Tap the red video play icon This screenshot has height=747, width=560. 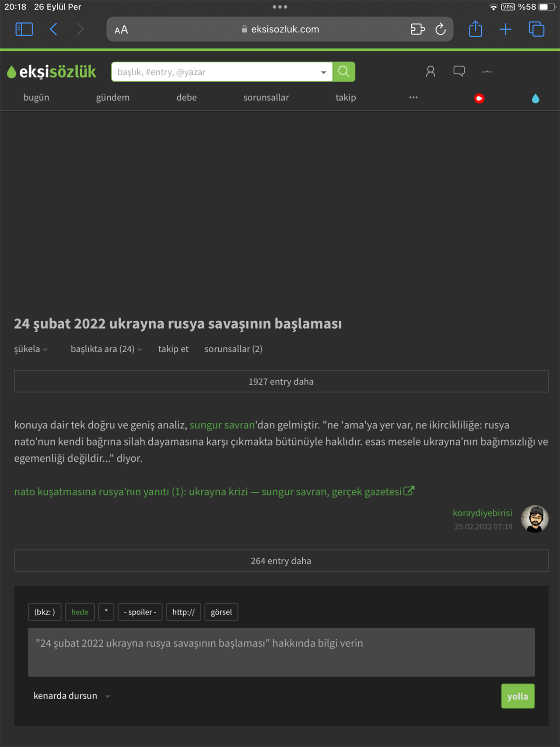click(x=479, y=98)
